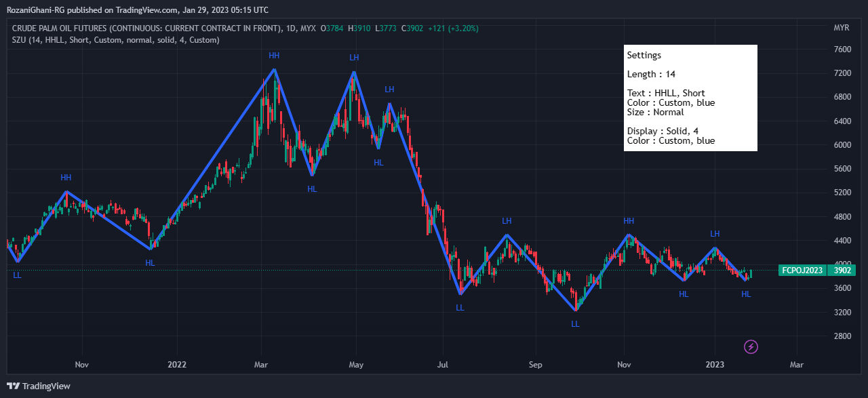
Task: Click the 'Length : 14' settings line
Action: 651,74
